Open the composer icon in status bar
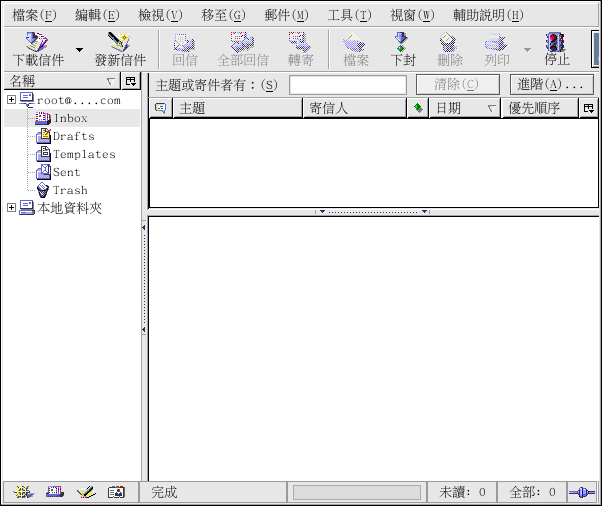Screen dimensions: 602x506 (86, 492)
